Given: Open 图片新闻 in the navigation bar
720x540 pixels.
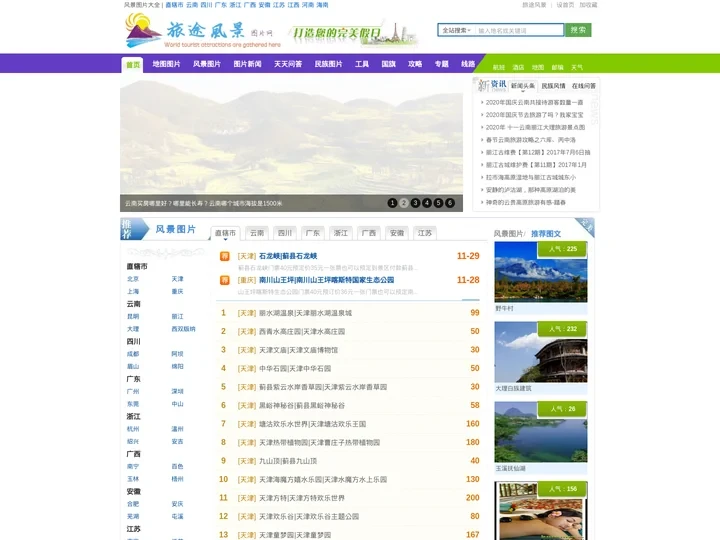Looking at the screenshot, I should [247, 64].
